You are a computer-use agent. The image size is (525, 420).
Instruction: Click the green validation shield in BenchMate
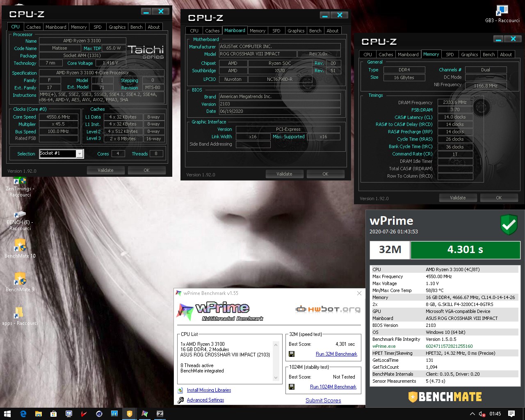click(x=509, y=225)
